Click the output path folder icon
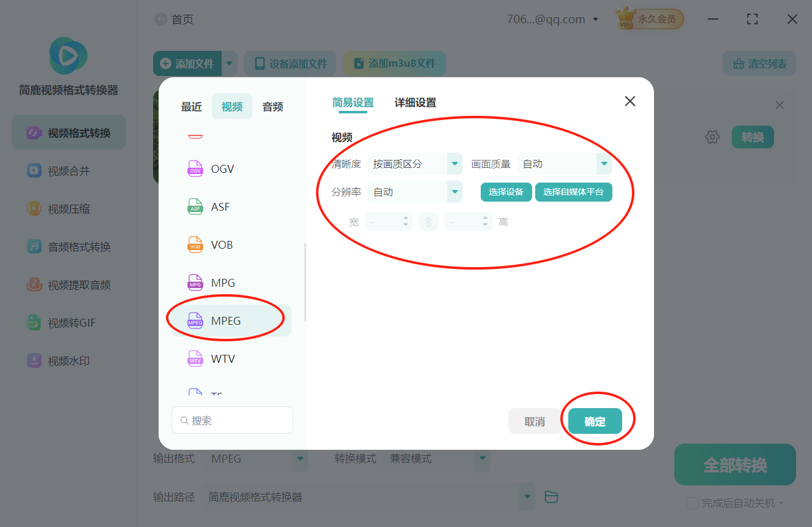The height and width of the screenshot is (527, 812). click(x=551, y=496)
